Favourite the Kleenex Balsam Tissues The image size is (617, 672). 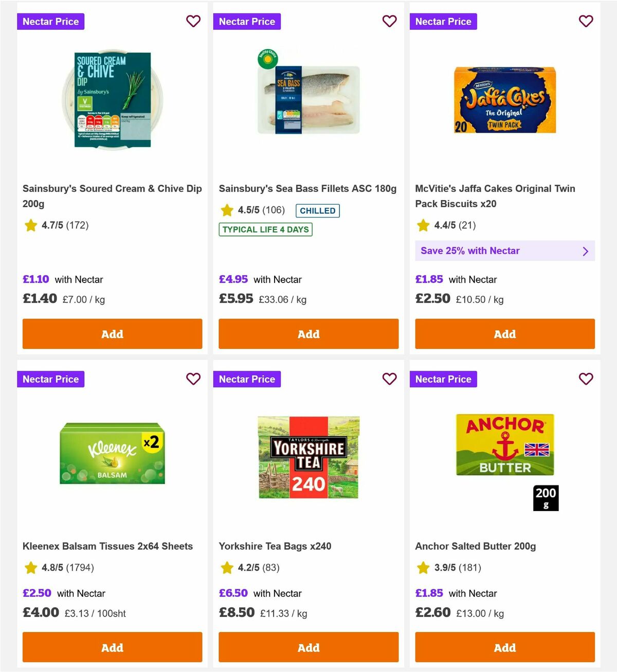pos(193,379)
